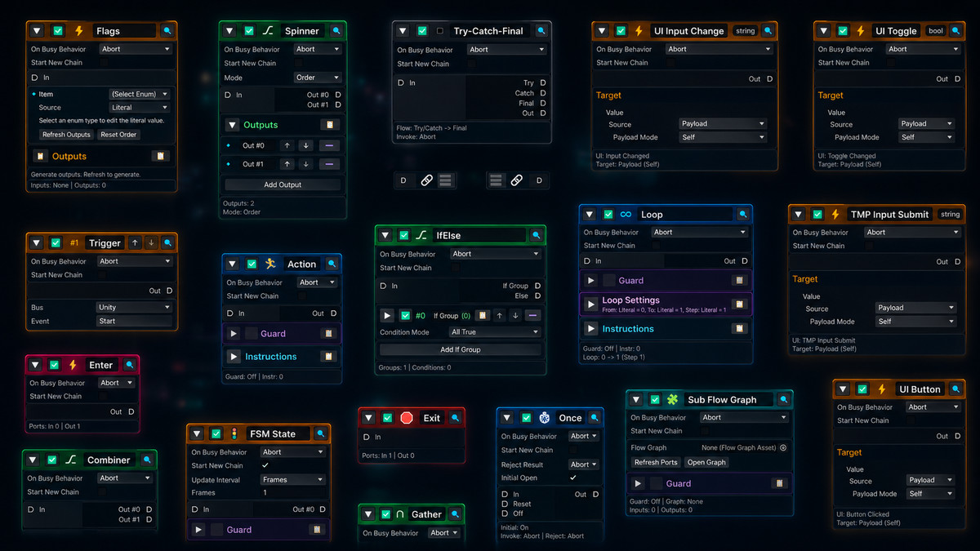Click the search icon on Action node
This screenshot has width=980, height=551.
point(332,264)
